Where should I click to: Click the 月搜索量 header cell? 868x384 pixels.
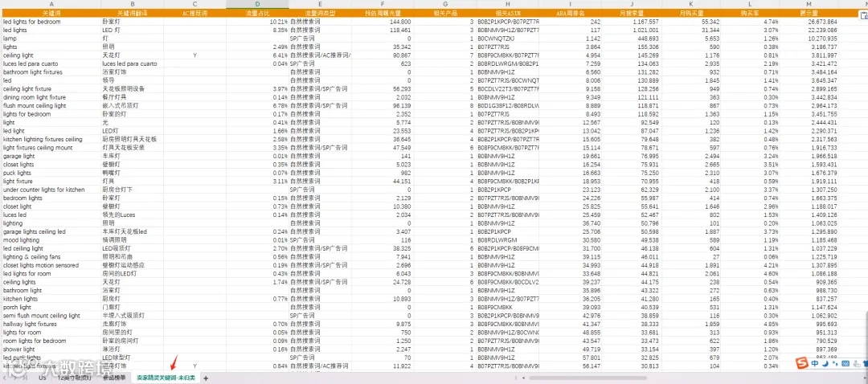(633, 13)
